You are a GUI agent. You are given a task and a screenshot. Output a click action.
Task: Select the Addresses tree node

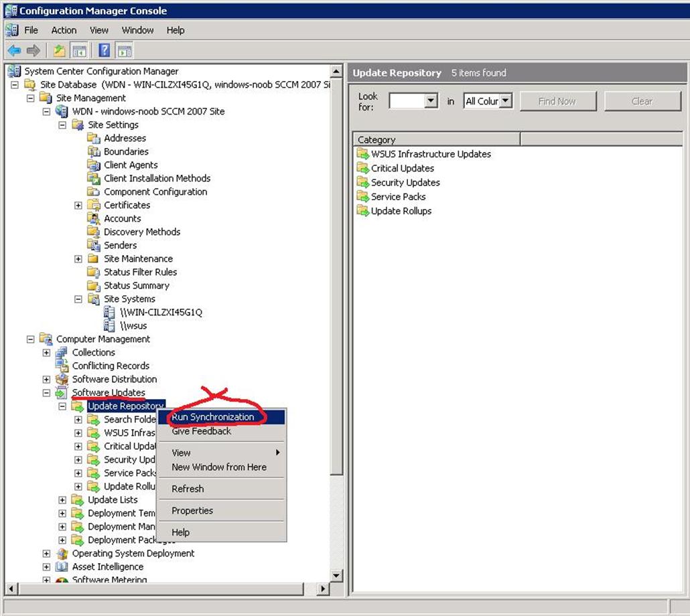(x=125, y=138)
